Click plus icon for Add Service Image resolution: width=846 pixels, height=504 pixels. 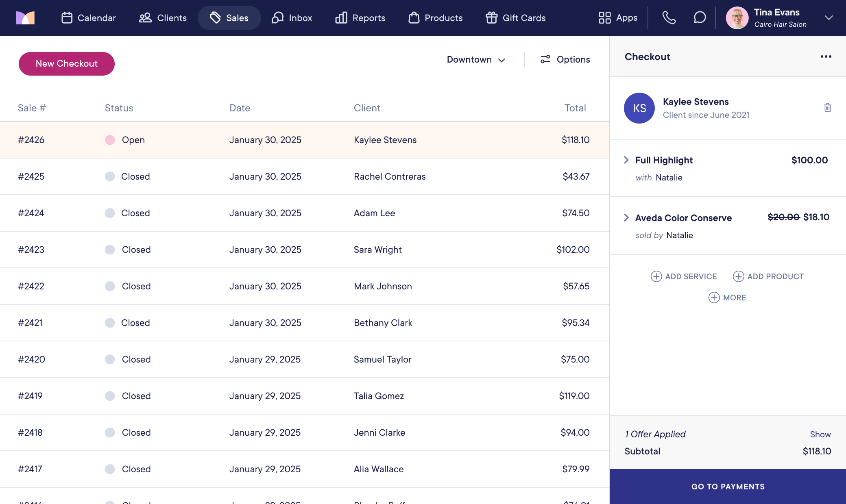(656, 276)
